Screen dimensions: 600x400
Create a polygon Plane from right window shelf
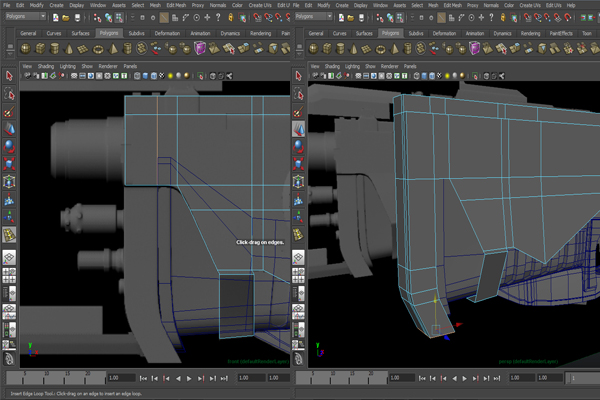(366, 49)
